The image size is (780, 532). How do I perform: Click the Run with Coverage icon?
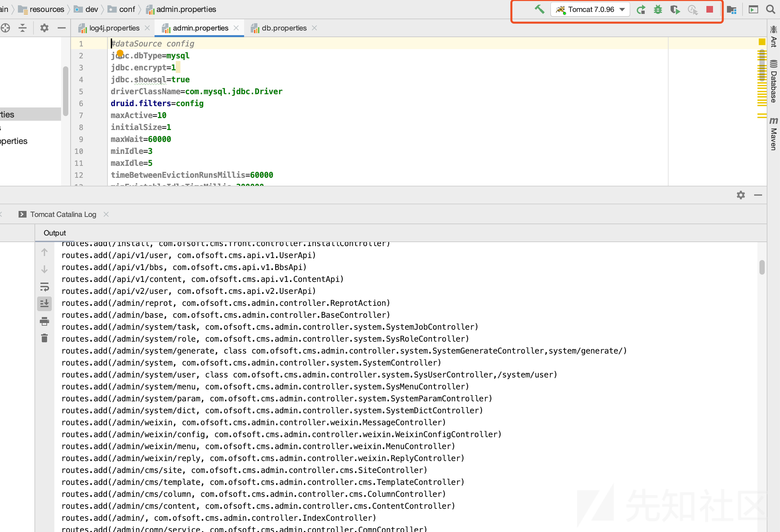675,9
